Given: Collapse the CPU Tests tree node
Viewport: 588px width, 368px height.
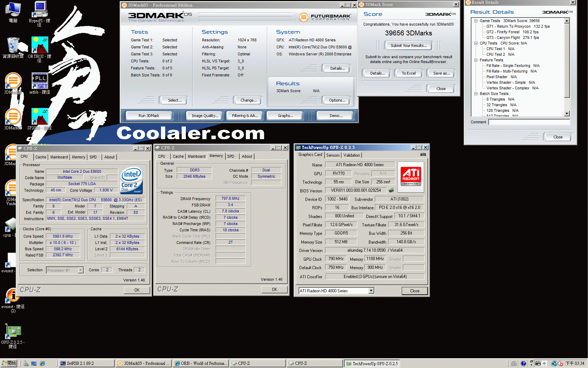Looking at the screenshot, I should click(x=476, y=43).
